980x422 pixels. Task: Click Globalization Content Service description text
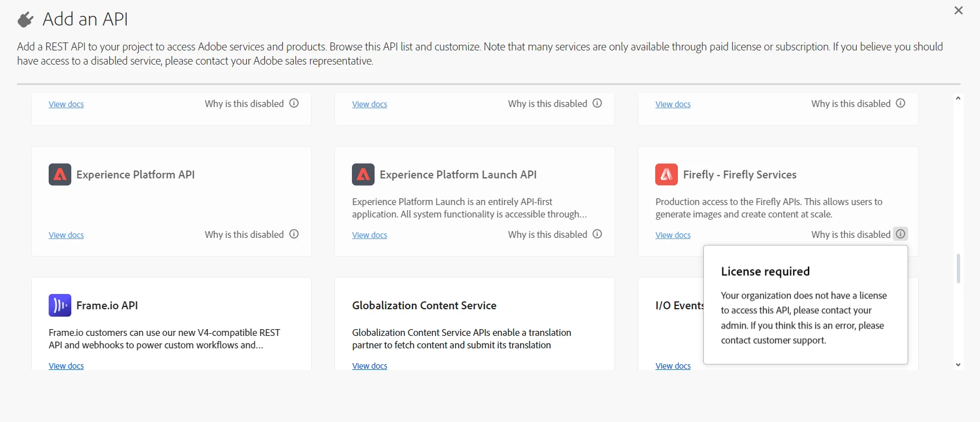pyautogui.click(x=462, y=339)
